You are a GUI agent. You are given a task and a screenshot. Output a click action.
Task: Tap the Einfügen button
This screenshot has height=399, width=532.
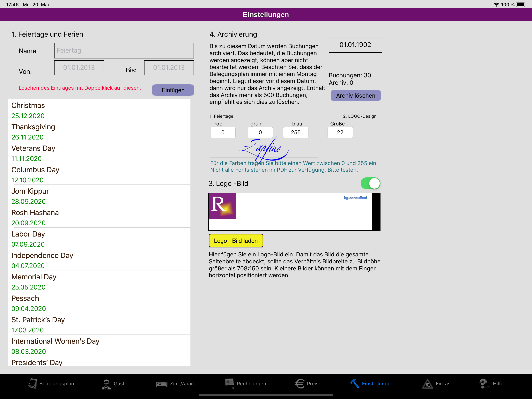point(173,90)
